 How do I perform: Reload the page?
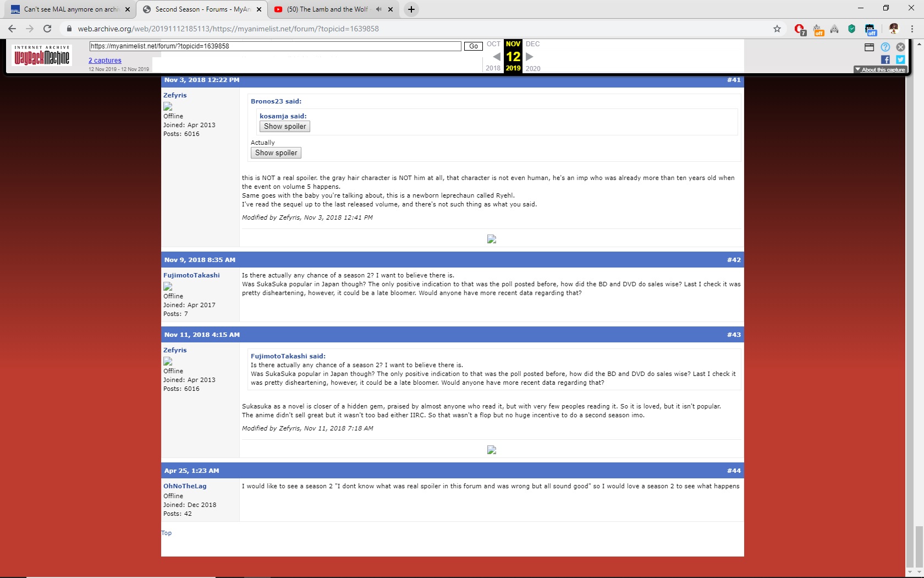coord(47,29)
